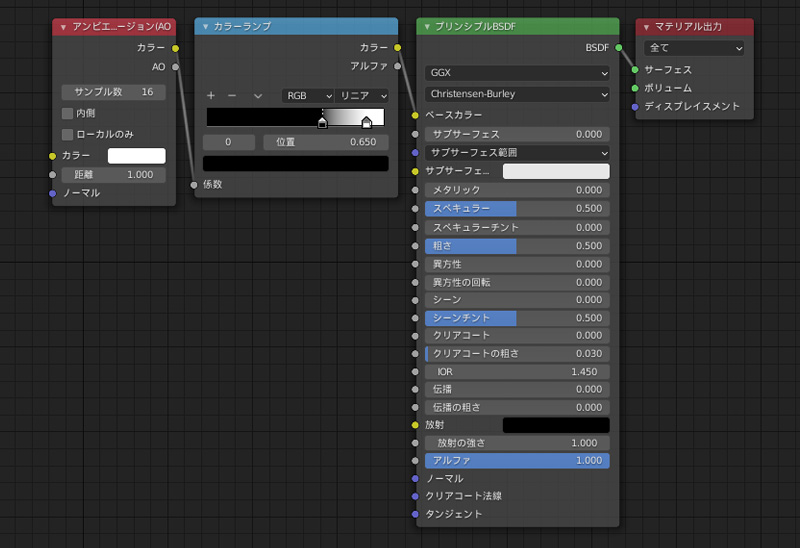The height and width of the screenshot is (548, 800).
Task: Toggle the ローカルのみ checkbox
Action: [68, 134]
